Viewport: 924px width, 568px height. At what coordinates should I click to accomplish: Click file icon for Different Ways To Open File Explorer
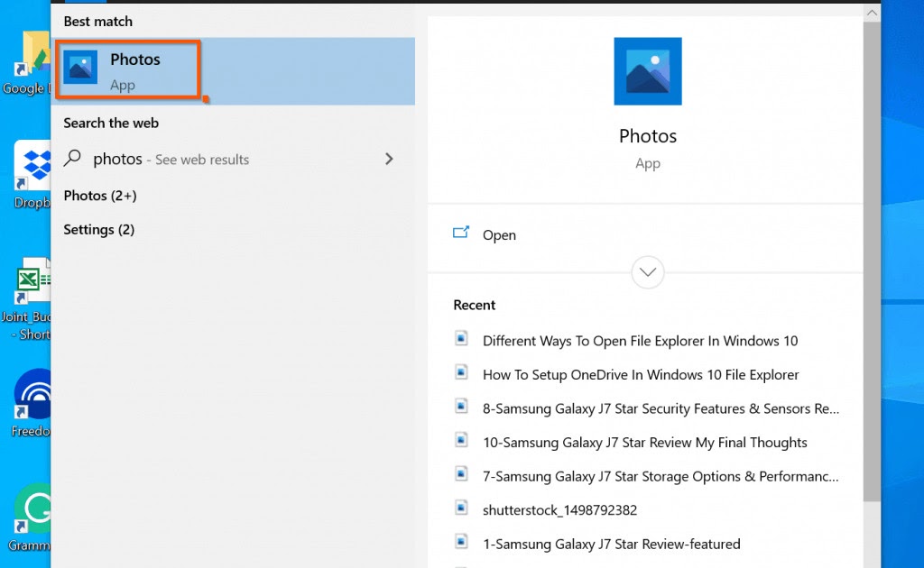pyautogui.click(x=461, y=338)
